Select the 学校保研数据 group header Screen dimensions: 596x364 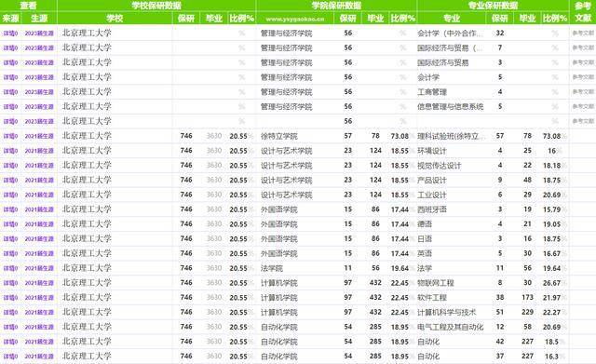pos(156,6)
